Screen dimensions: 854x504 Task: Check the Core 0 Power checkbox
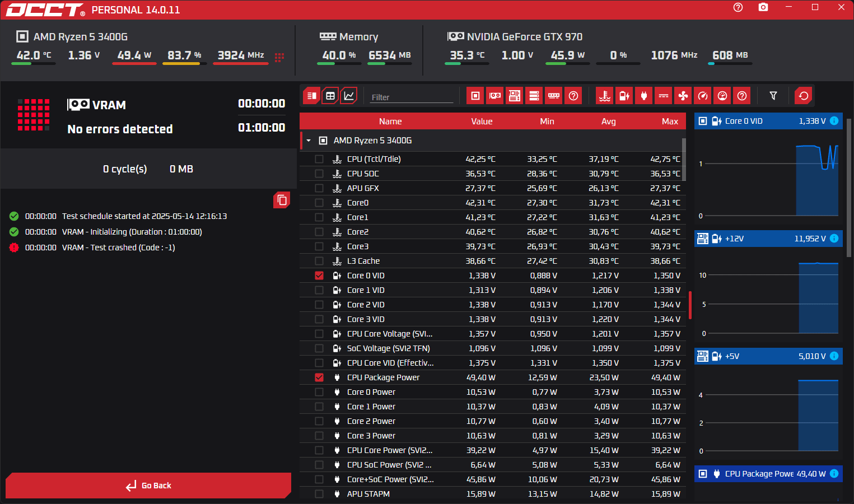coord(319,392)
